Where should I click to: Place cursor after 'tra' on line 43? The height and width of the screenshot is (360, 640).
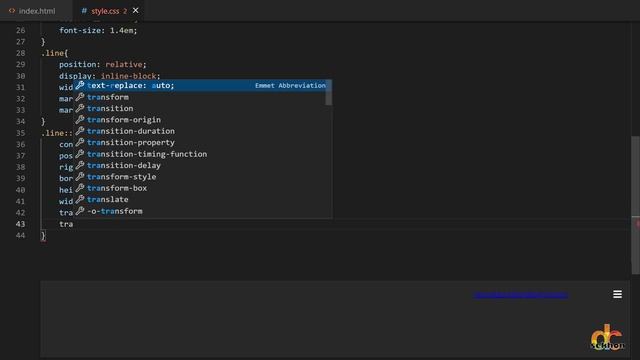(x=73, y=224)
